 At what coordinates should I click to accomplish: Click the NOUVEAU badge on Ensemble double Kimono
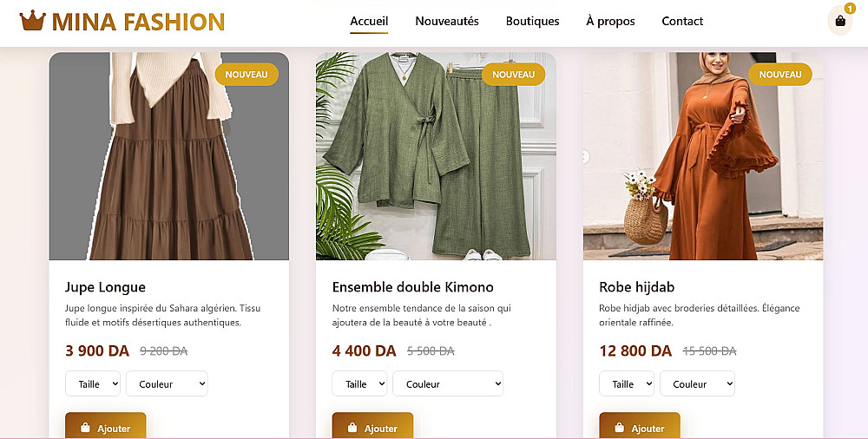[513, 75]
